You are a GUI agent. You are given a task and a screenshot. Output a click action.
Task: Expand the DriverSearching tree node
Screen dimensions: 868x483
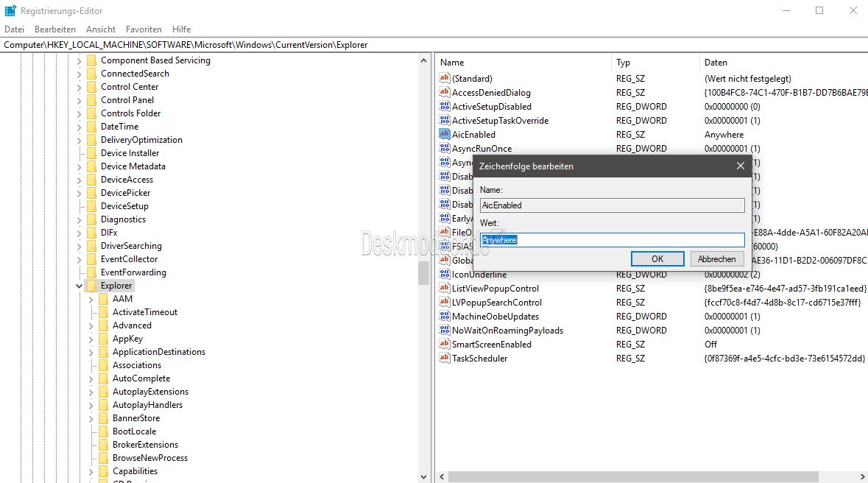point(80,246)
